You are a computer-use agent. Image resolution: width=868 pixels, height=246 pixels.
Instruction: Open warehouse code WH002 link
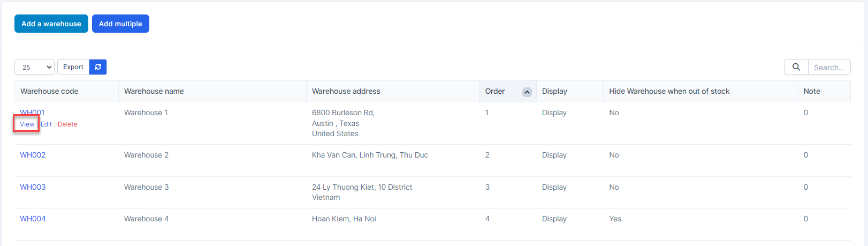coord(33,155)
